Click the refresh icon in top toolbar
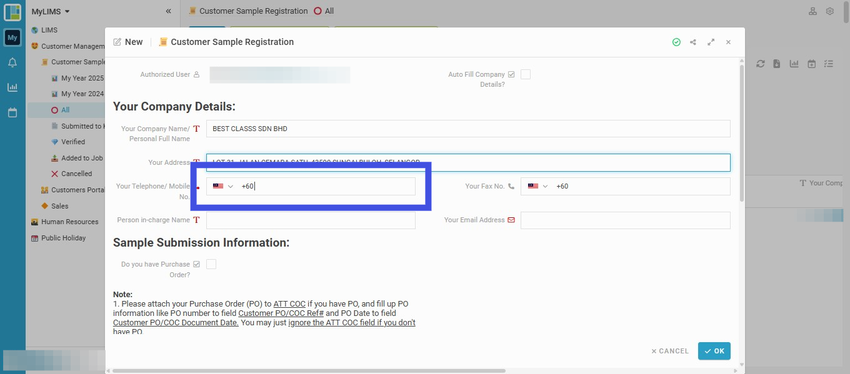 [761, 64]
